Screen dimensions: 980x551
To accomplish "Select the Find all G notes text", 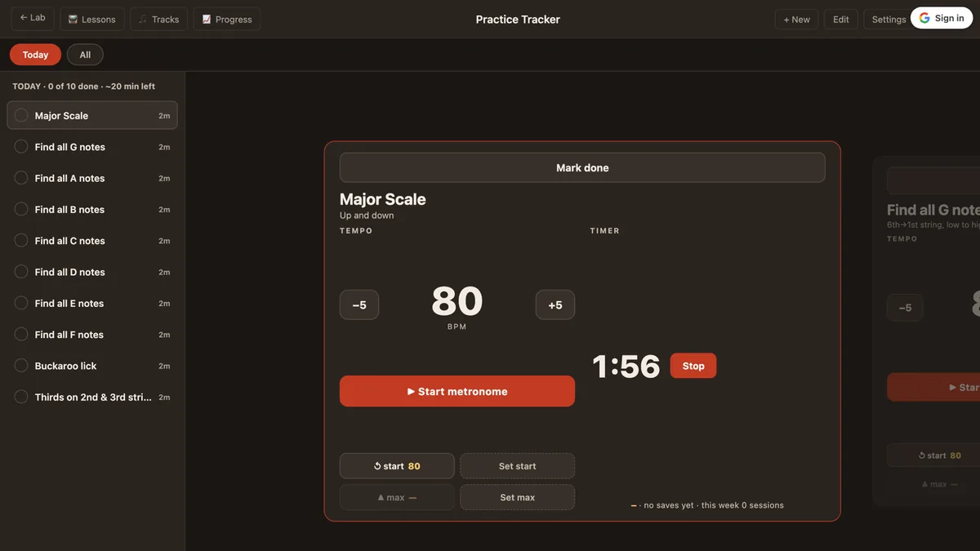I will tap(69, 147).
